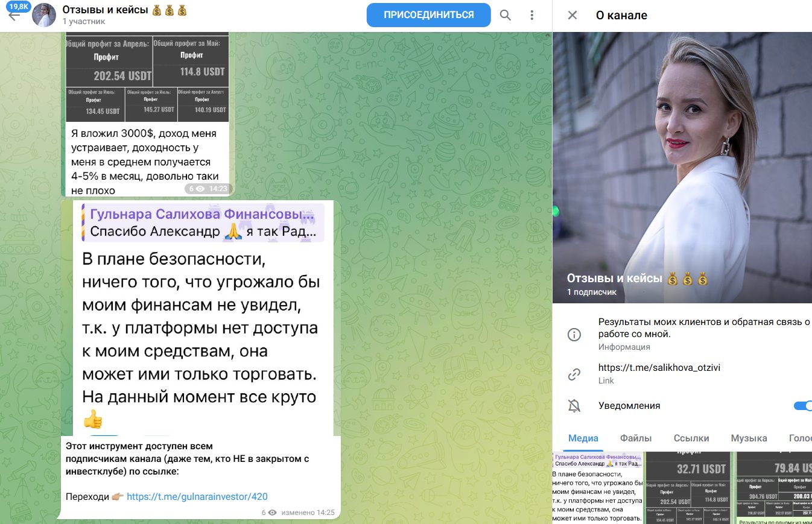The image size is (812, 524).
Task: Switch to the Файлы tab
Action: click(x=636, y=438)
